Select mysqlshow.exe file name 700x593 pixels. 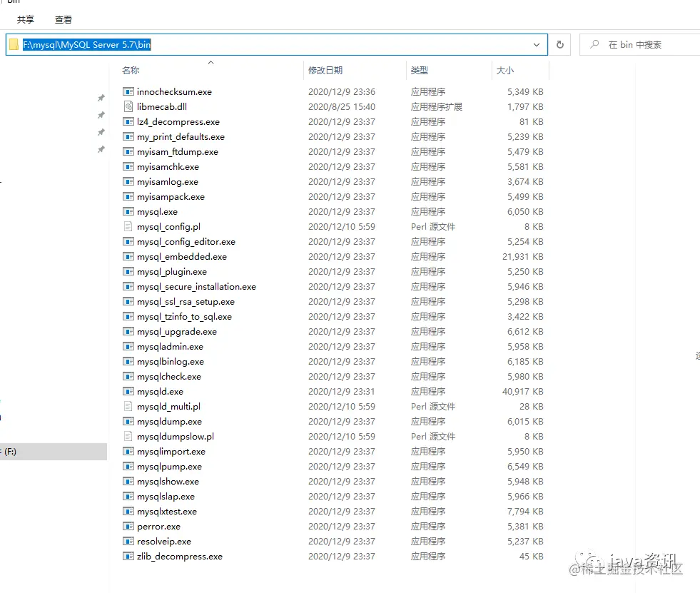click(168, 482)
